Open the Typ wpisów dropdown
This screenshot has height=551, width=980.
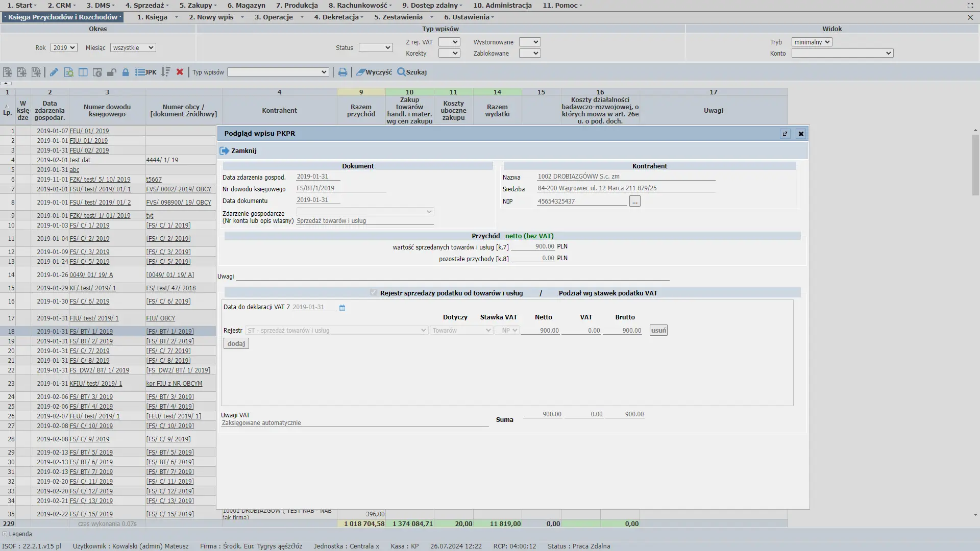click(278, 72)
